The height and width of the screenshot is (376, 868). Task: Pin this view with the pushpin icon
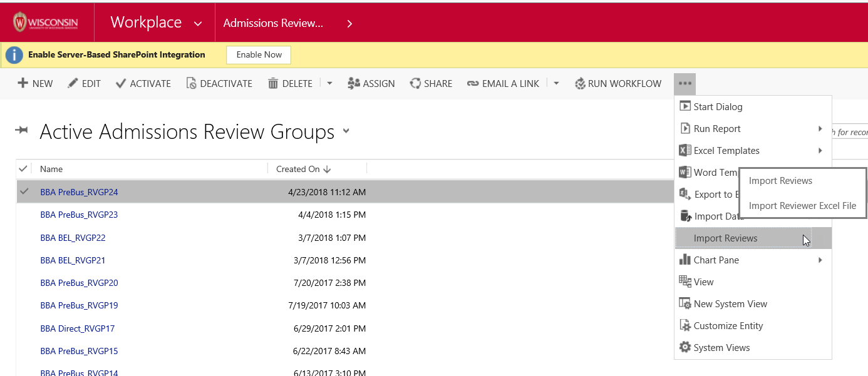[22, 130]
